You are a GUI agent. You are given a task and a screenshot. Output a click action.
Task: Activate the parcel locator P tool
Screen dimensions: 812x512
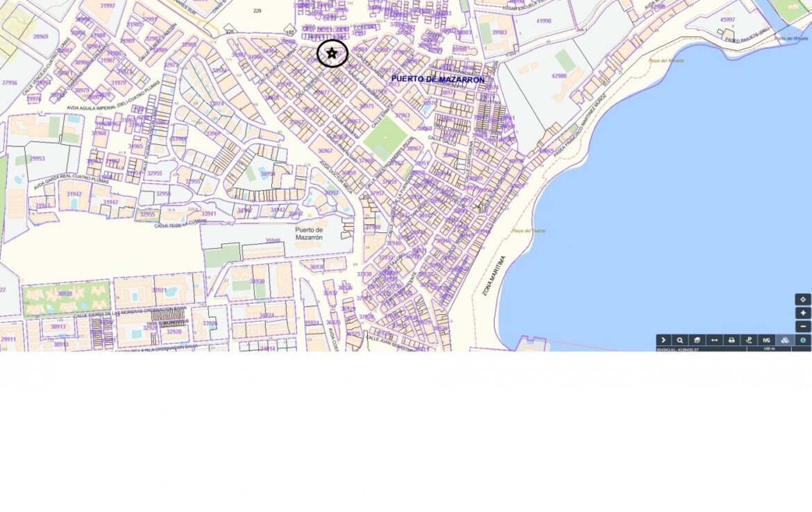[x=749, y=340]
